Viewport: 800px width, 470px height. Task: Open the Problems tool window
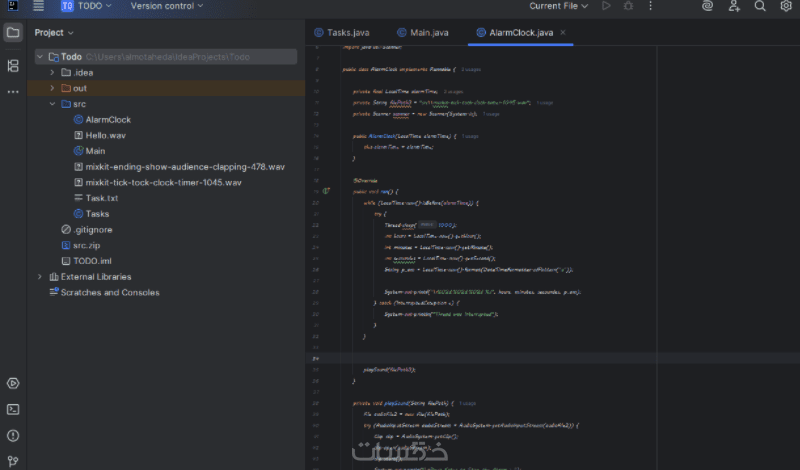tap(13, 435)
